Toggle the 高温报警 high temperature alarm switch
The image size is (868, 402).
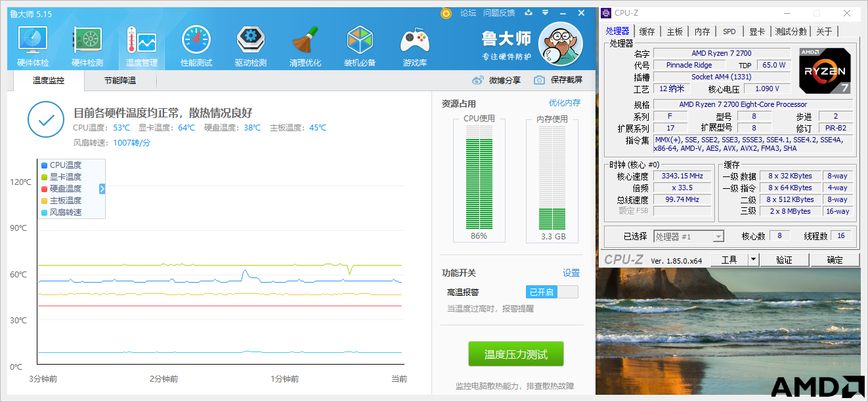[552, 292]
